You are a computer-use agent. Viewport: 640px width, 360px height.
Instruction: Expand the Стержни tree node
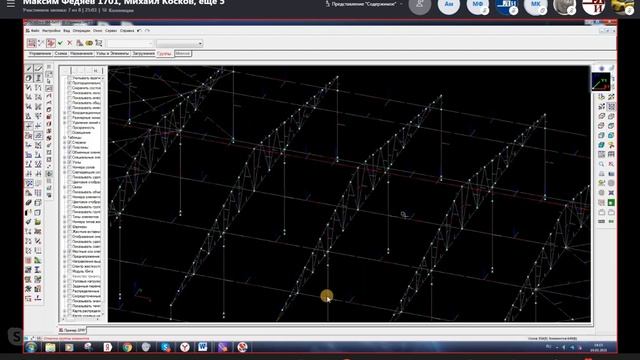(x=64, y=142)
